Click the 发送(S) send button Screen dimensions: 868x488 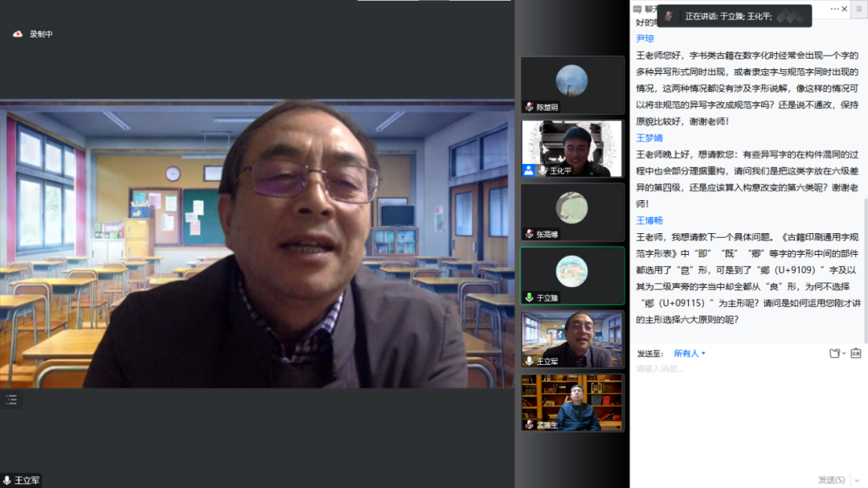point(831,480)
